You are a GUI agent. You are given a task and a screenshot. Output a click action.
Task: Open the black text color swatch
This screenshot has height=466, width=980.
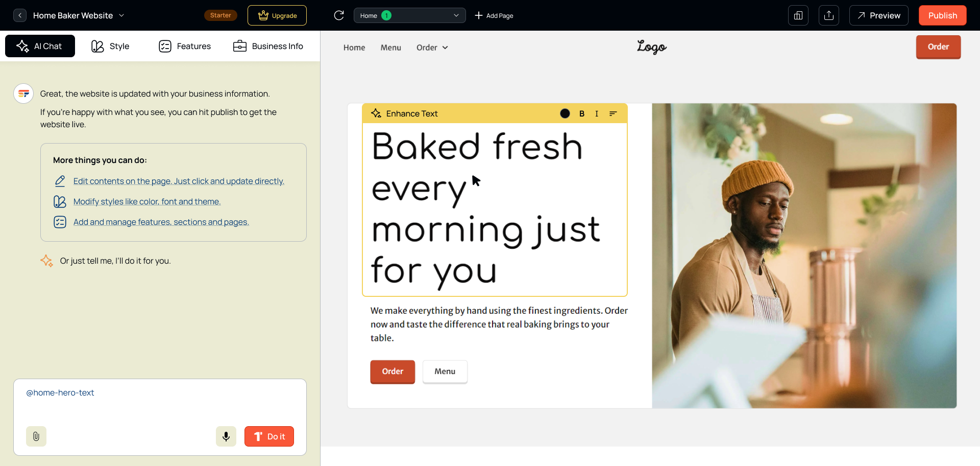point(565,113)
